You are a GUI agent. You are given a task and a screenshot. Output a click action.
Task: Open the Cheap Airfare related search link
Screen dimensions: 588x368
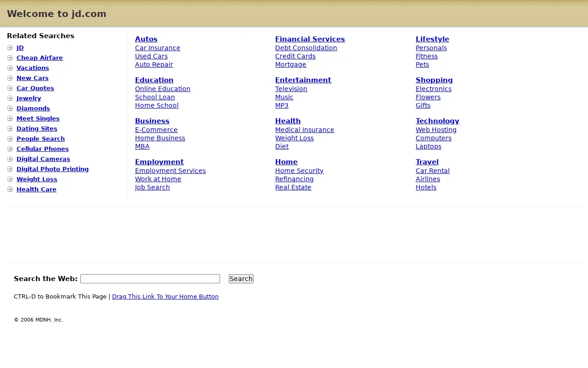(x=40, y=58)
